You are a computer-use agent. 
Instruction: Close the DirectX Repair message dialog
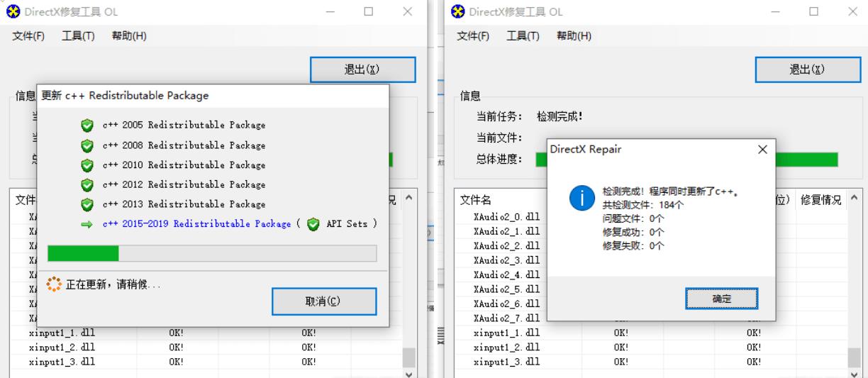point(762,150)
